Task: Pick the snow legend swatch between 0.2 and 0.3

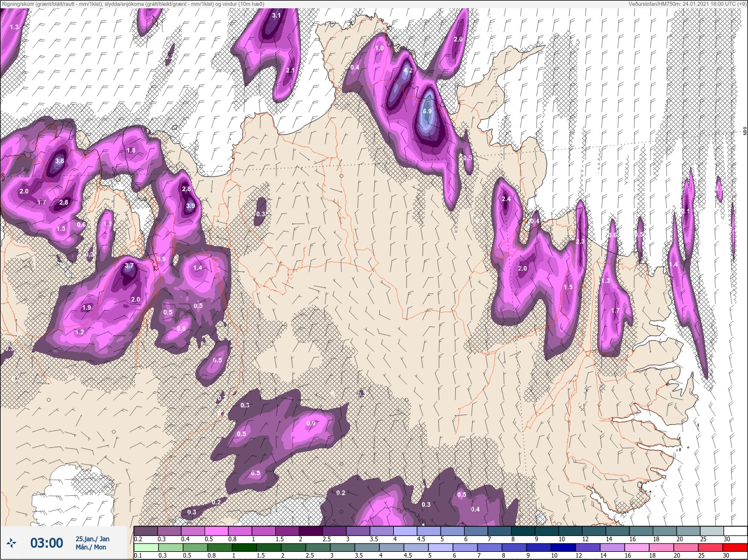Action: coord(146,531)
